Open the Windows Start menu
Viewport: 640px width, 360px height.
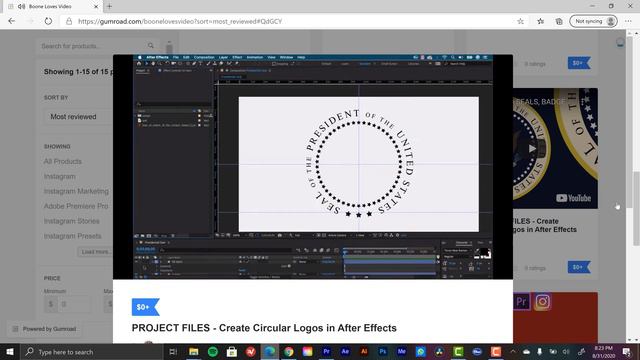tap(10, 352)
